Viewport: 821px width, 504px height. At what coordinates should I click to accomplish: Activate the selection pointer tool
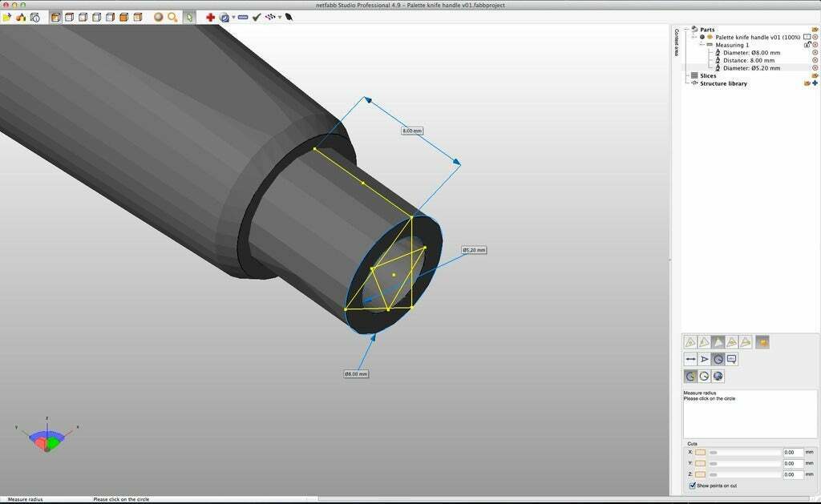[x=189, y=18]
